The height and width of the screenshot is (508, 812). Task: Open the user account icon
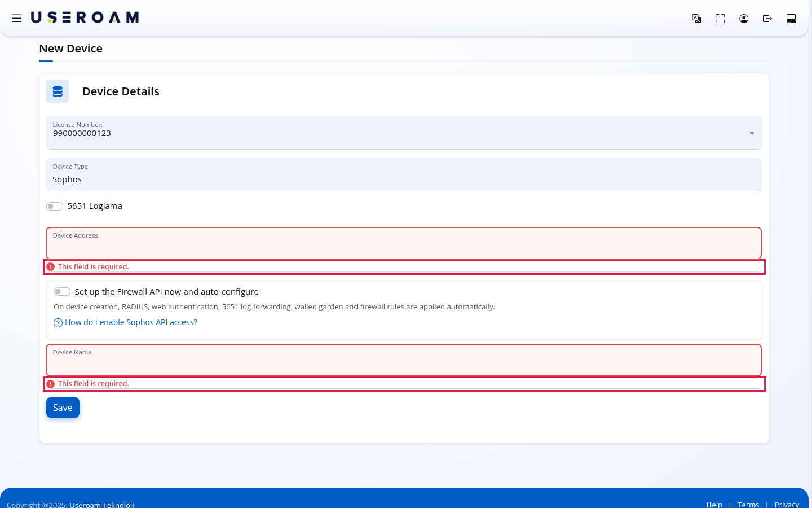pyautogui.click(x=744, y=19)
